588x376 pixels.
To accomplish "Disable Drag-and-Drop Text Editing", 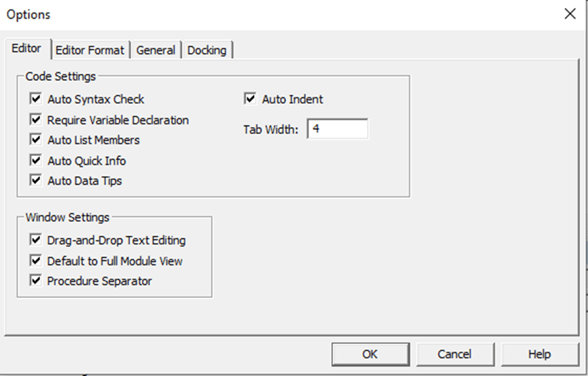I will pyautogui.click(x=36, y=240).
